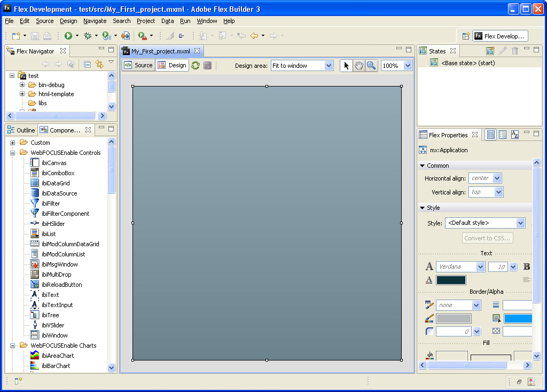Click the New wizard icon in the toolbar
Screen dimensions: 547x392
click(x=16, y=36)
